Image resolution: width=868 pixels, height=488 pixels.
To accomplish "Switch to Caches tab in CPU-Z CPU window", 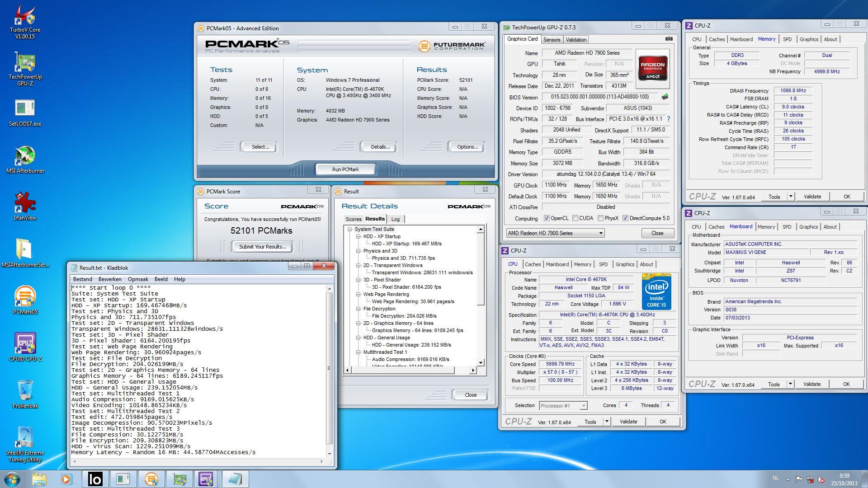I will pyautogui.click(x=533, y=264).
